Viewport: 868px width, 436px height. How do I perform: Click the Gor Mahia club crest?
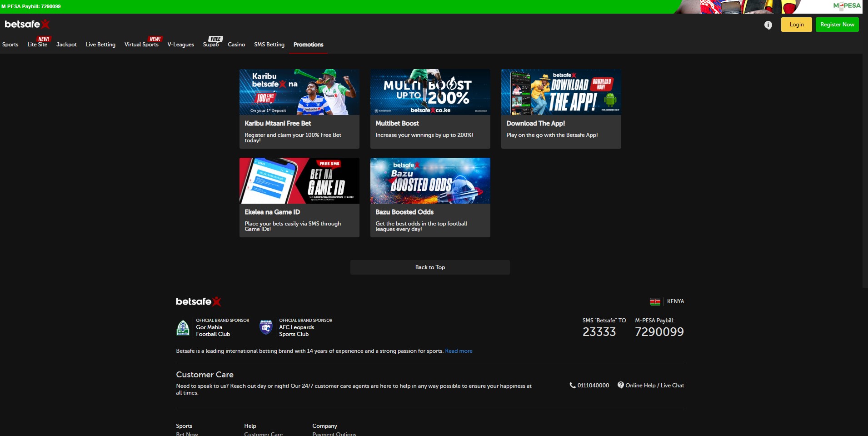tap(183, 327)
